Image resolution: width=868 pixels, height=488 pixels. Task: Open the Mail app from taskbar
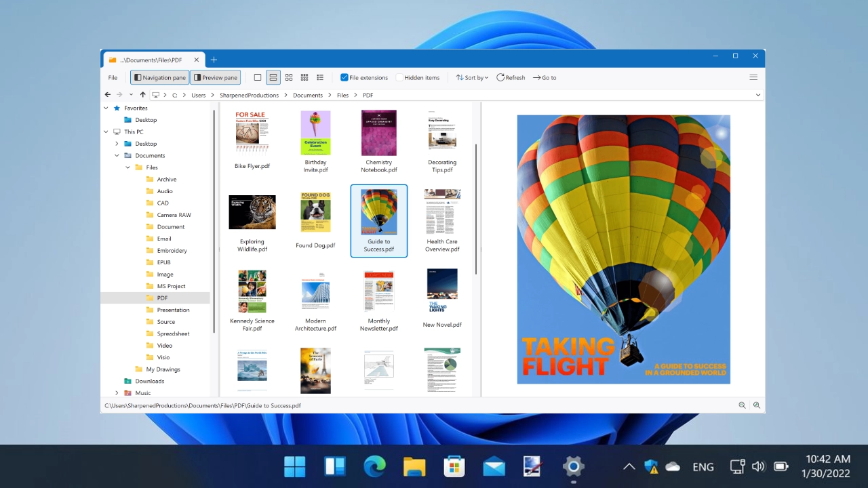coord(494,466)
